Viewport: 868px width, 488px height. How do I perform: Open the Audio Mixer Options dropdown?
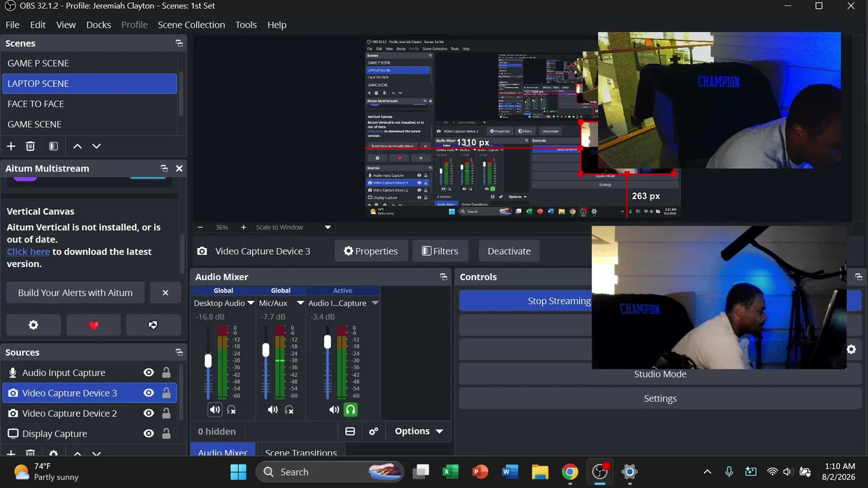click(x=418, y=431)
